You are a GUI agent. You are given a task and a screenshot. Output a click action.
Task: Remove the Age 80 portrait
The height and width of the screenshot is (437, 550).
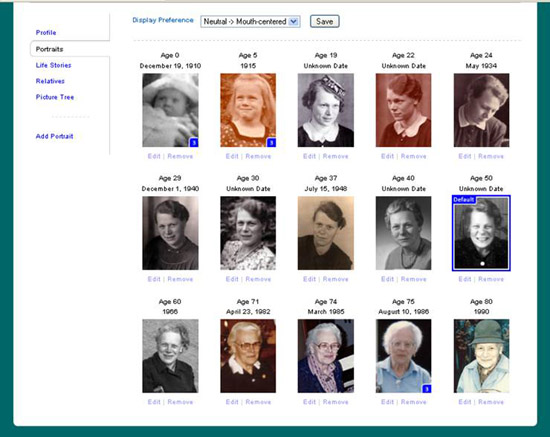[x=491, y=402]
